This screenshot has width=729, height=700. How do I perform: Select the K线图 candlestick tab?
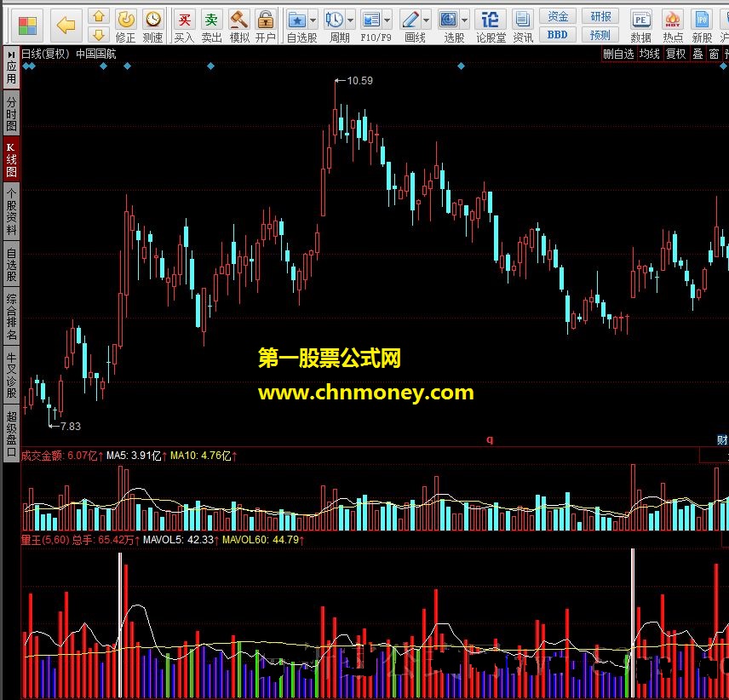[x=11, y=159]
